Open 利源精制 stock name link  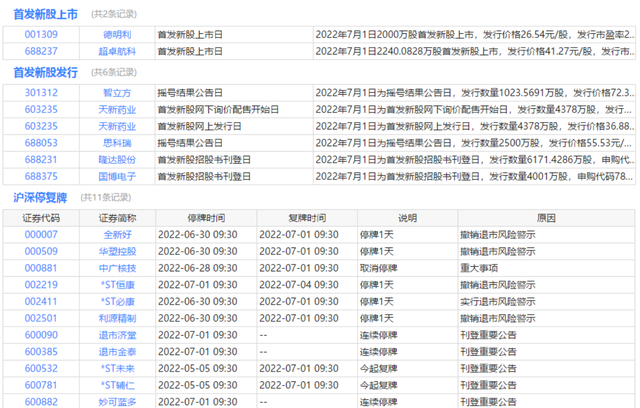point(117,319)
